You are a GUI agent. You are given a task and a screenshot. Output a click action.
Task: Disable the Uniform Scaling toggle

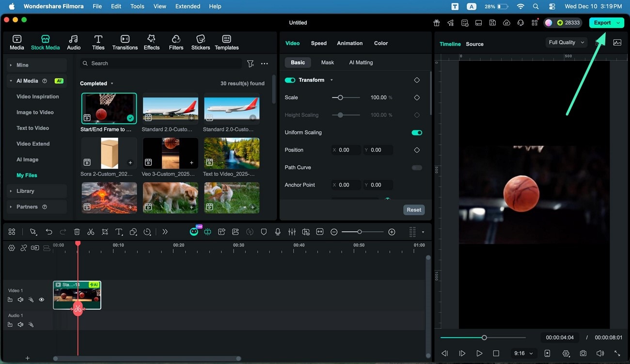pyautogui.click(x=416, y=132)
